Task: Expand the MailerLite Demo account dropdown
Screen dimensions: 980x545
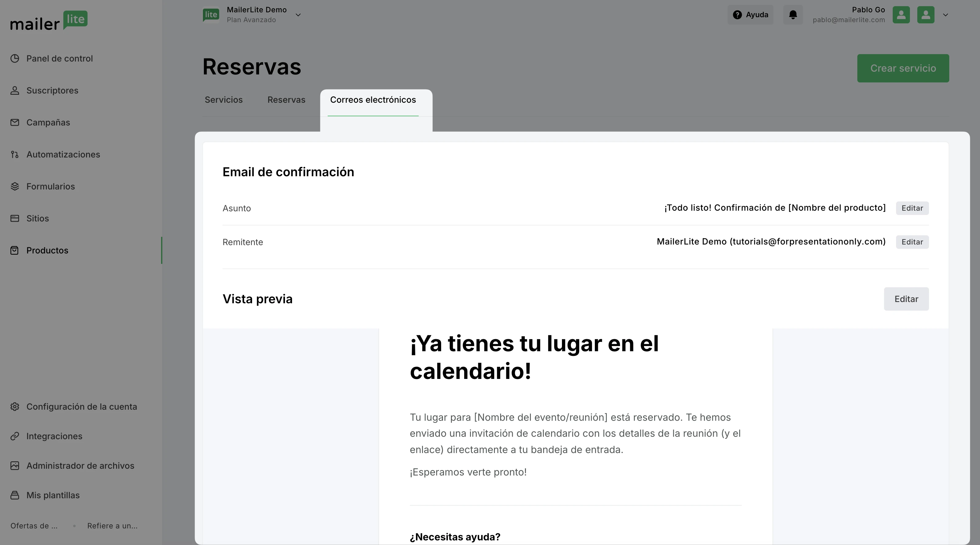Action: (x=298, y=15)
